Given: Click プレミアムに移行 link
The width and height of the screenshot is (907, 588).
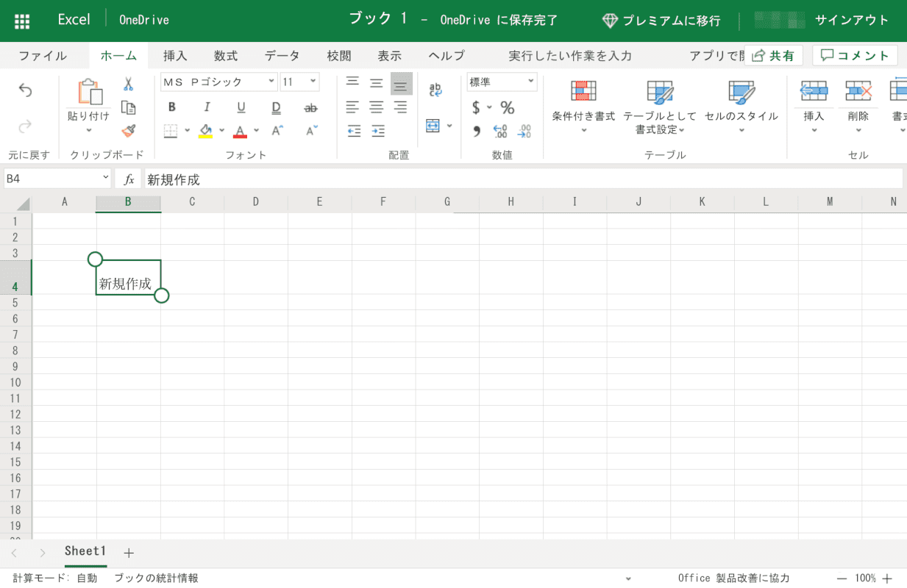Looking at the screenshot, I should 661,21.
